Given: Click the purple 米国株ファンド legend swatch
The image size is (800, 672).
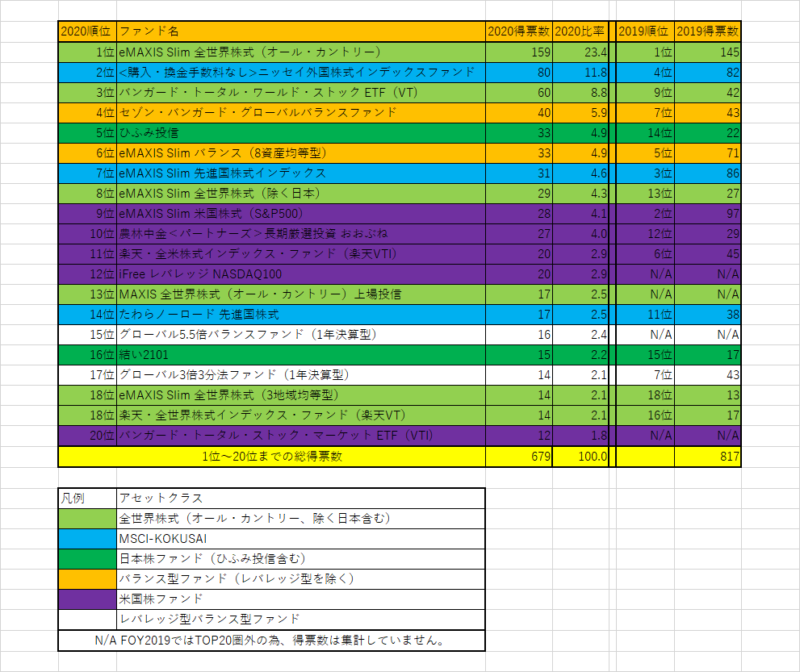Looking at the screenshot, I should [88, 599].
